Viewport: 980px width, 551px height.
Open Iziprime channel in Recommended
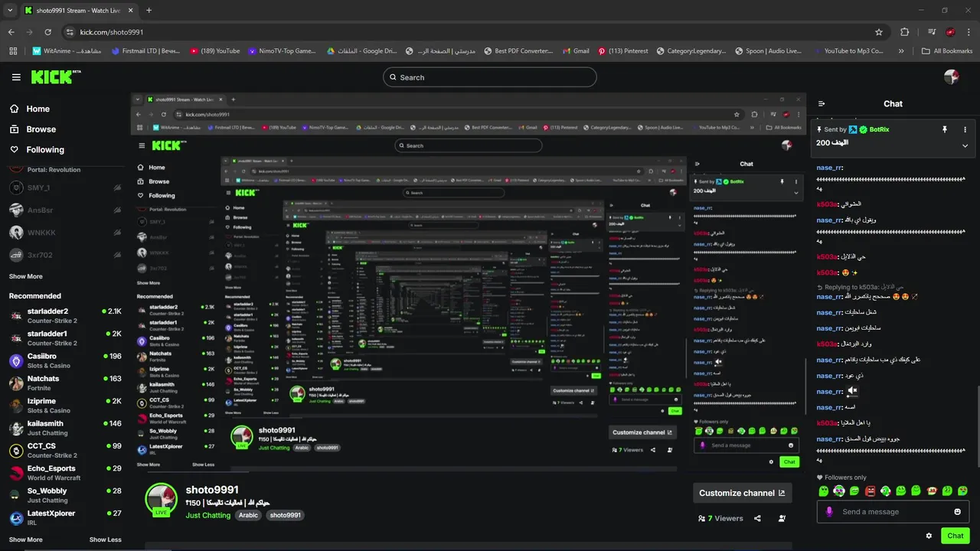(65, 406)
